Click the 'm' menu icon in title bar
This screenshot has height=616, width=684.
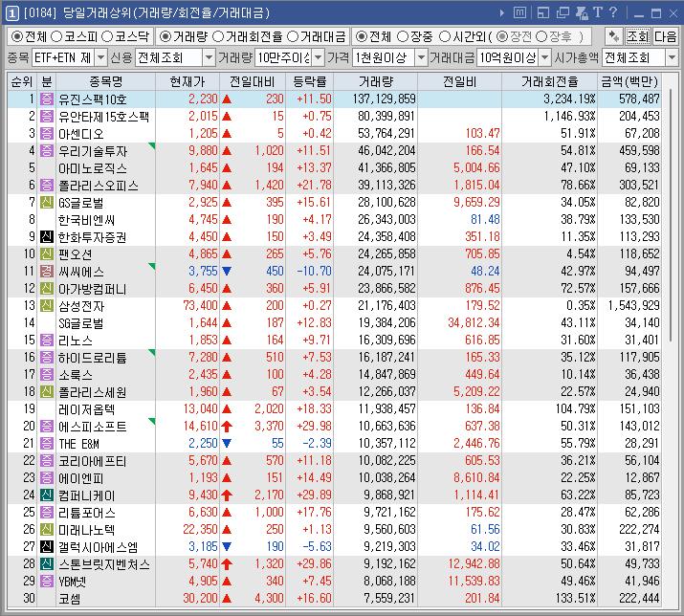coord(519,12)
